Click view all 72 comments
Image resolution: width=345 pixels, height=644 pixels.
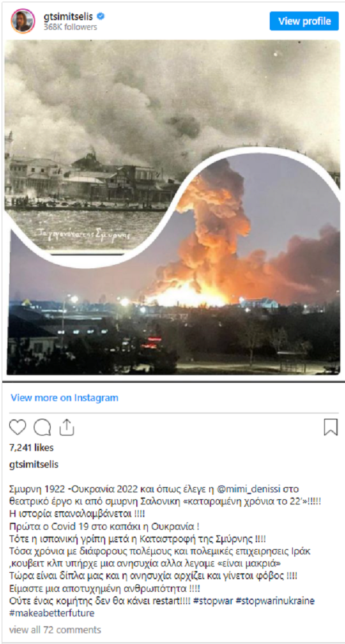(x=55, y=630)
